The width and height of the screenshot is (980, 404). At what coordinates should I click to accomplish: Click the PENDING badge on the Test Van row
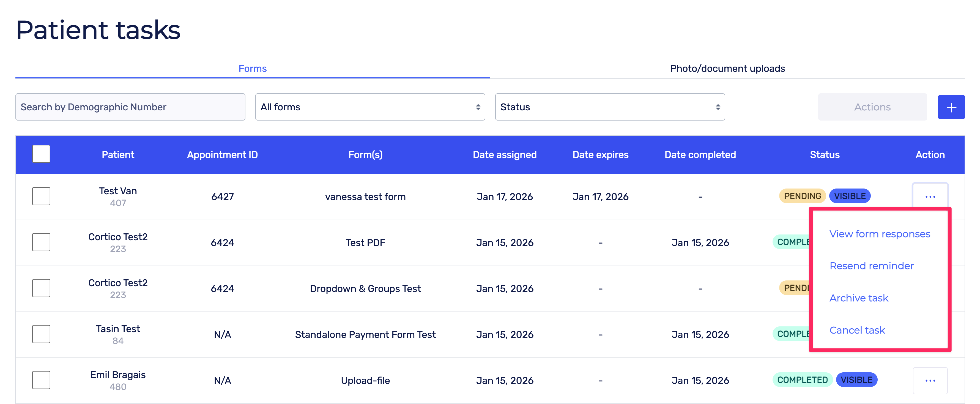(x=802, y=196)
